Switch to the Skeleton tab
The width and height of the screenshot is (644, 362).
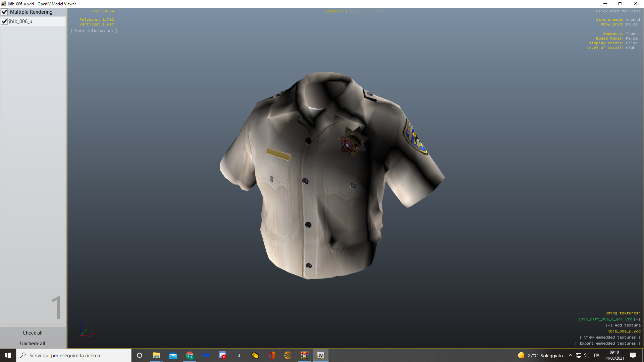[x=377, y=11]
